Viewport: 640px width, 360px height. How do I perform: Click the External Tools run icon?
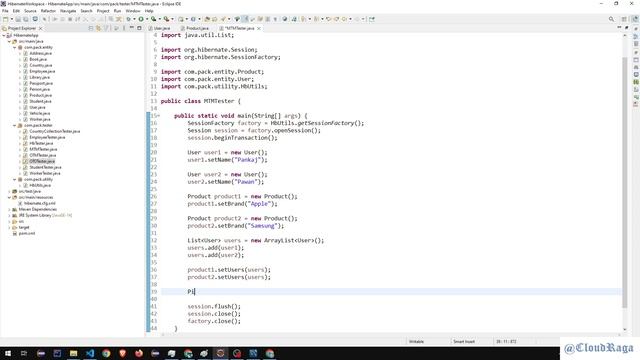tap(166, 19)
